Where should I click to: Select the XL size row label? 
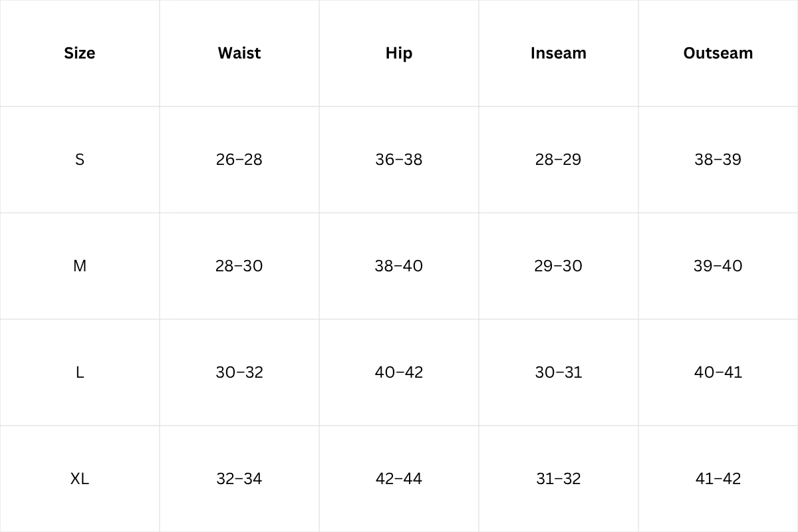(x=80, y=479)
